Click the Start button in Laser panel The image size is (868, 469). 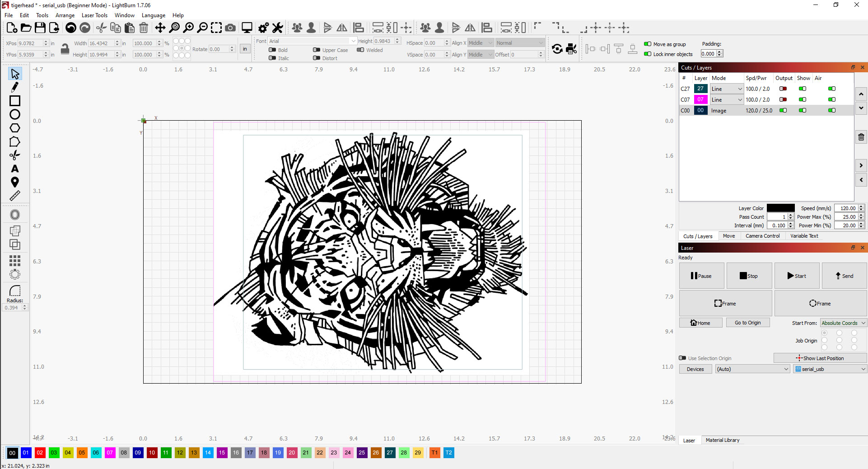797,276
